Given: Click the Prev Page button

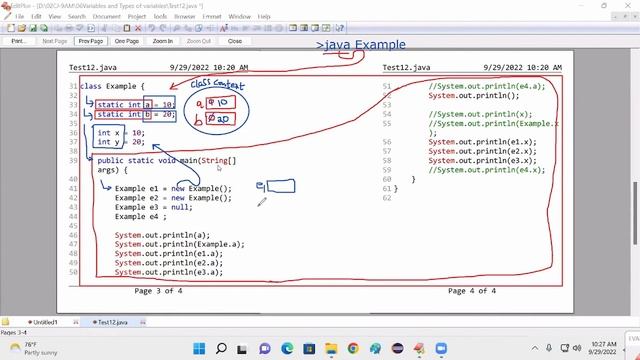Looking at the screenshot, I should [x=91, y=41].
